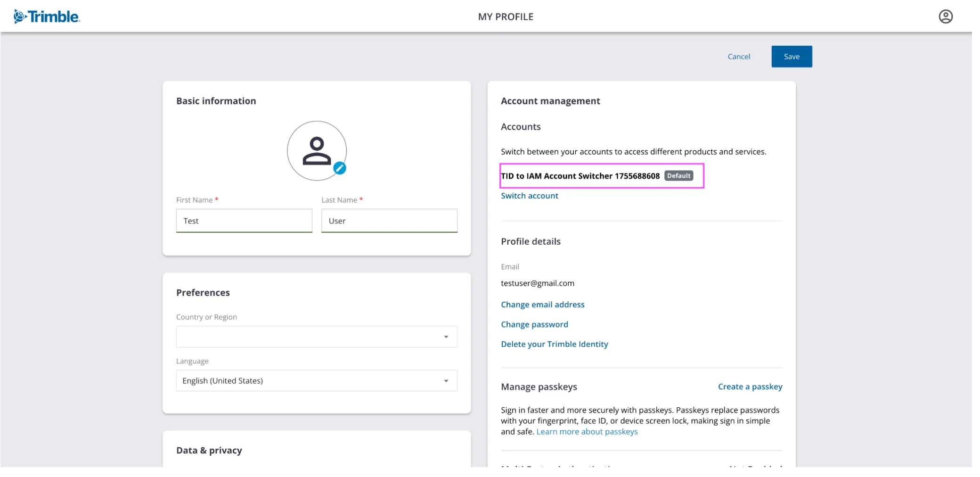Focus the First Name input field
This screenshot has height=477, width=980.
[244, 221]
